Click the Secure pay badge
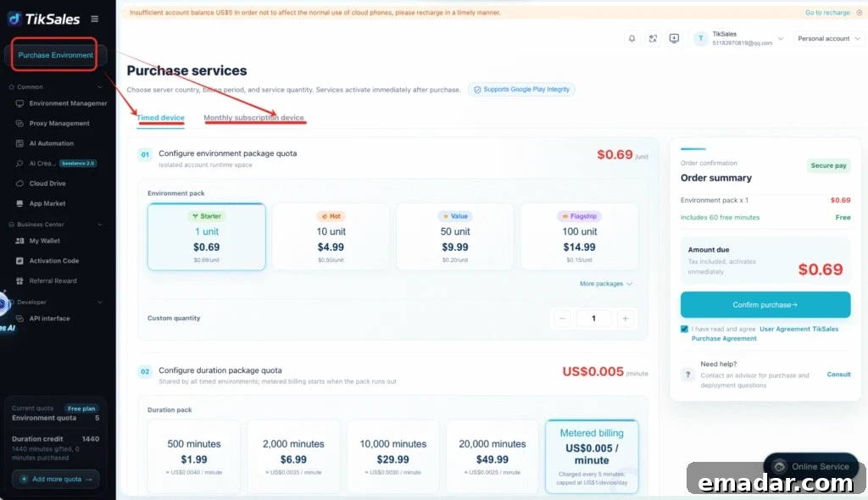The height and width of the screenshot is (500, 868). [x=828, y=165]
